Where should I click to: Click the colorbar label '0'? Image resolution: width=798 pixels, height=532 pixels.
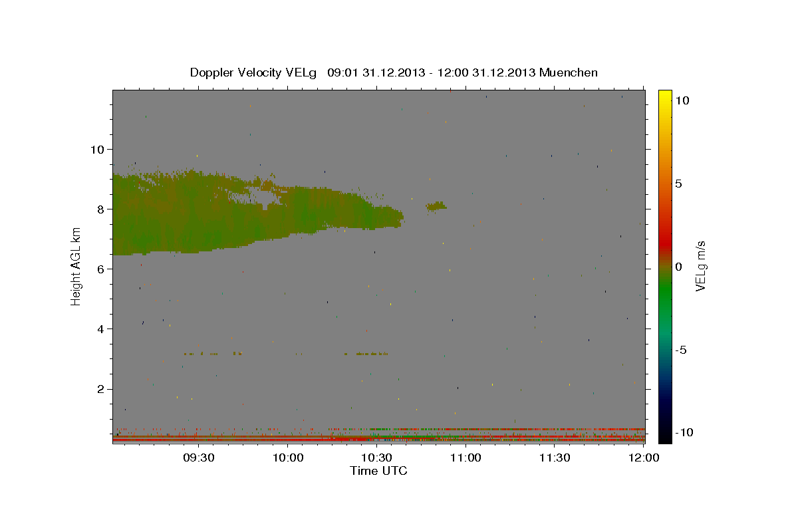tap(678, 267)
